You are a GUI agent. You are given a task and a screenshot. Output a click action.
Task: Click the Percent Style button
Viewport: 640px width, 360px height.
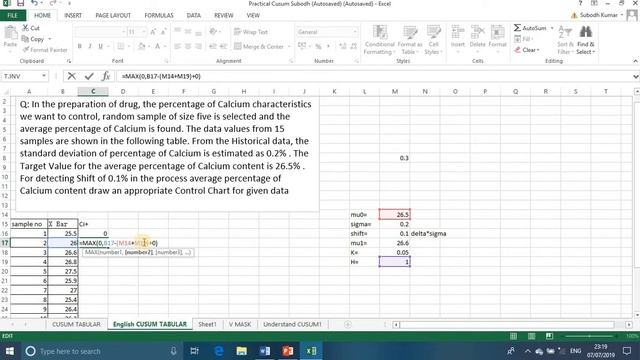pyautogui.click(x=318, y=47)
